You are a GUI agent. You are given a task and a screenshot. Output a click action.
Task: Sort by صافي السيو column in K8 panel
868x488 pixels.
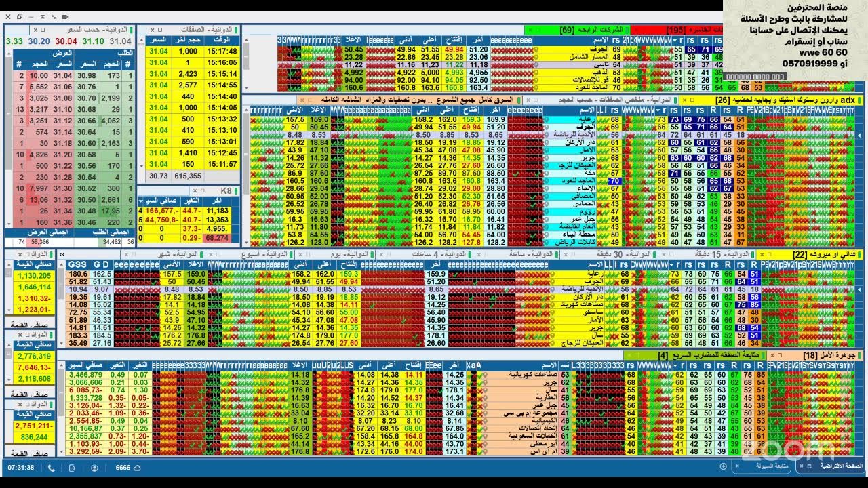[x=161, y=201]
